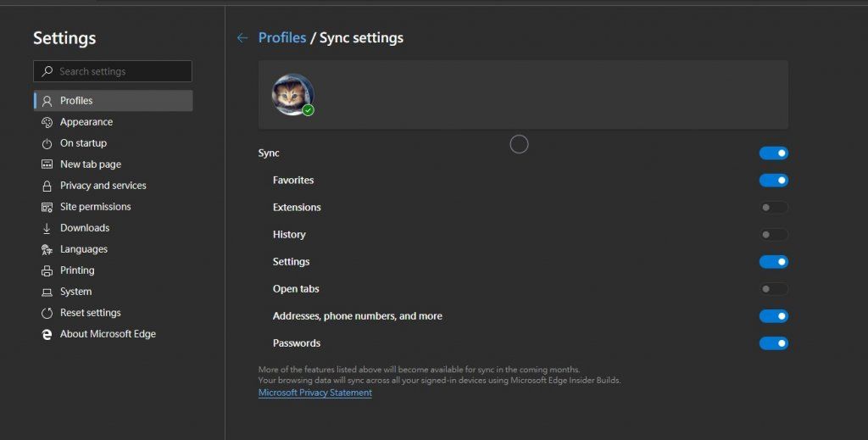Viewport: 868px width, 440px height.
Task: Click the Reset settings circular arrow icon
Action: pyautogui.click(x=47, y=314)
